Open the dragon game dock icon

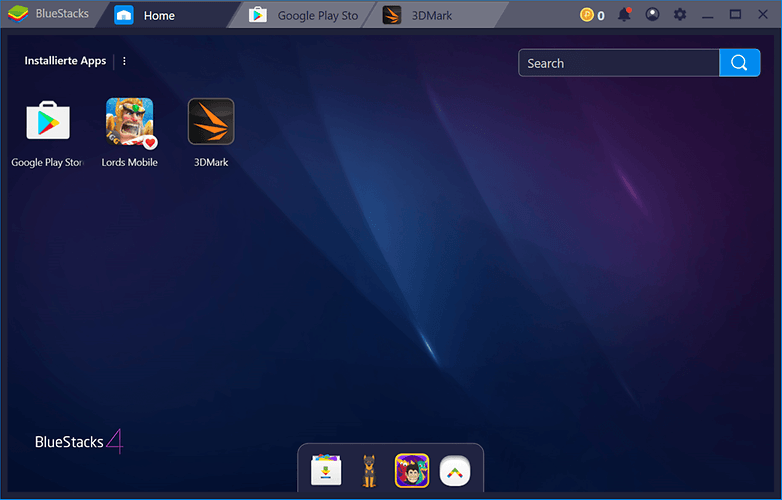coord(412,470)
